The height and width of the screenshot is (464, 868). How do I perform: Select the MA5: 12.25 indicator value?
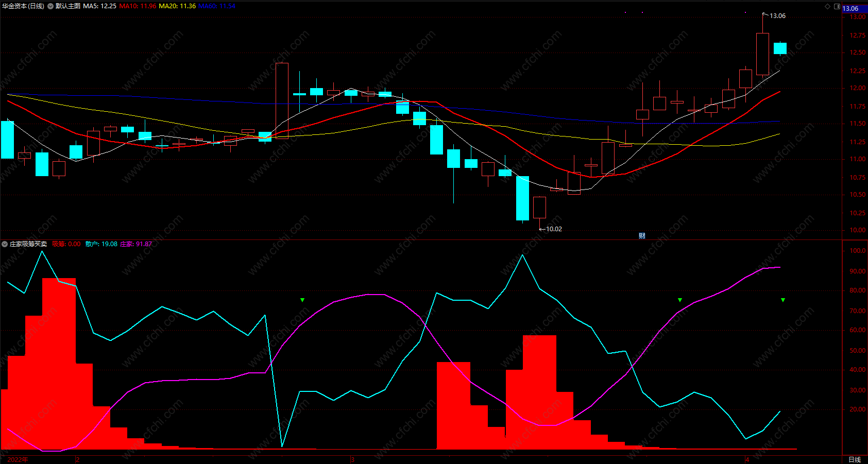point(99,6)
